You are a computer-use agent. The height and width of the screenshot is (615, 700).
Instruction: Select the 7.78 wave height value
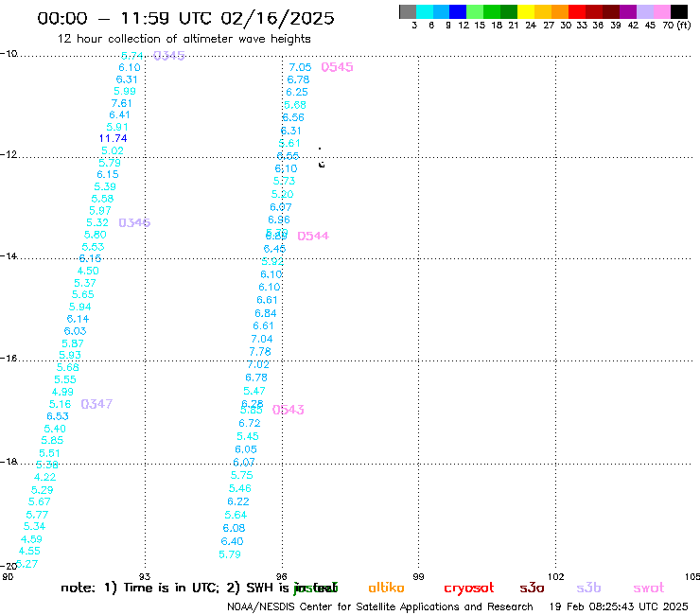pyautogui.click(x=260, y=352)
